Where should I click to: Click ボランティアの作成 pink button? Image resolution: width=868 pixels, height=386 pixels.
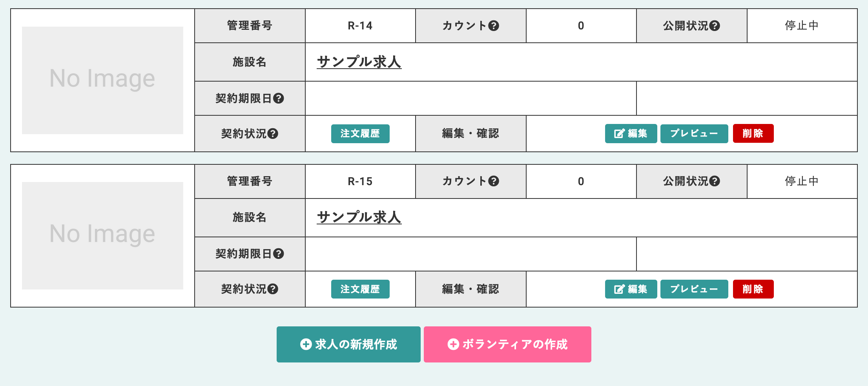[507, 344]
